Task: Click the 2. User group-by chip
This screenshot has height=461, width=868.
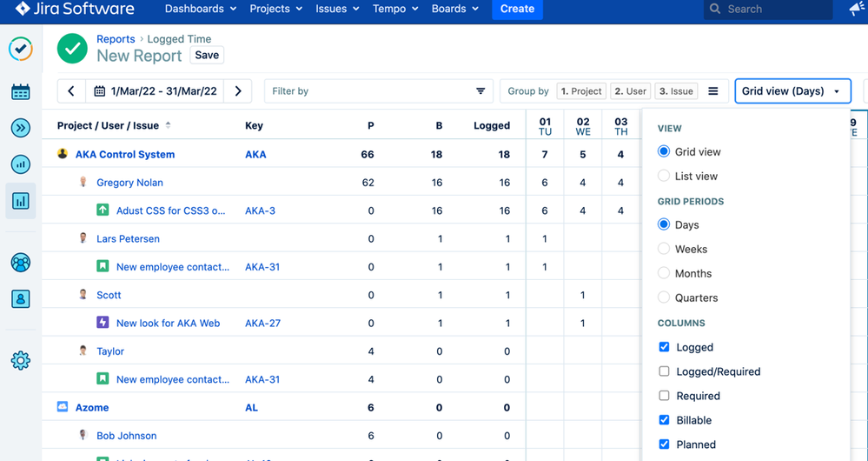Action: pyautogui.click(x=631, y=90)
